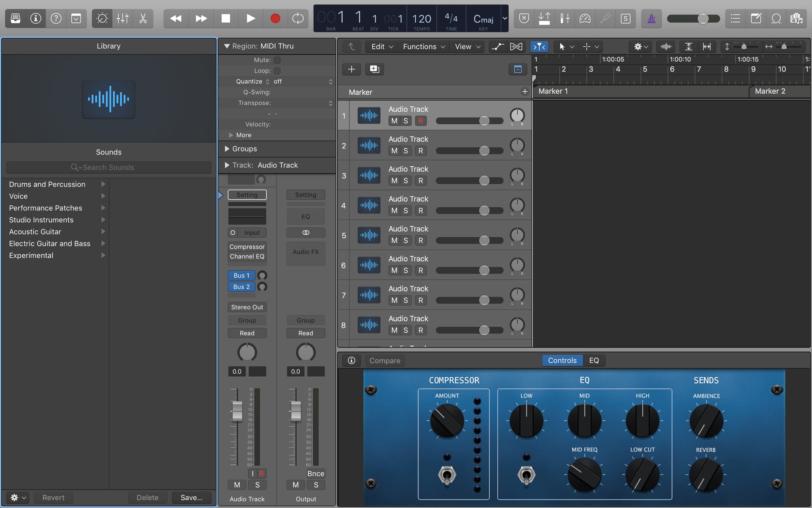Switch to the EQ tab in Smart Controls
The image size is (812, 508).
pyautogui.click(x=594, y=360)
